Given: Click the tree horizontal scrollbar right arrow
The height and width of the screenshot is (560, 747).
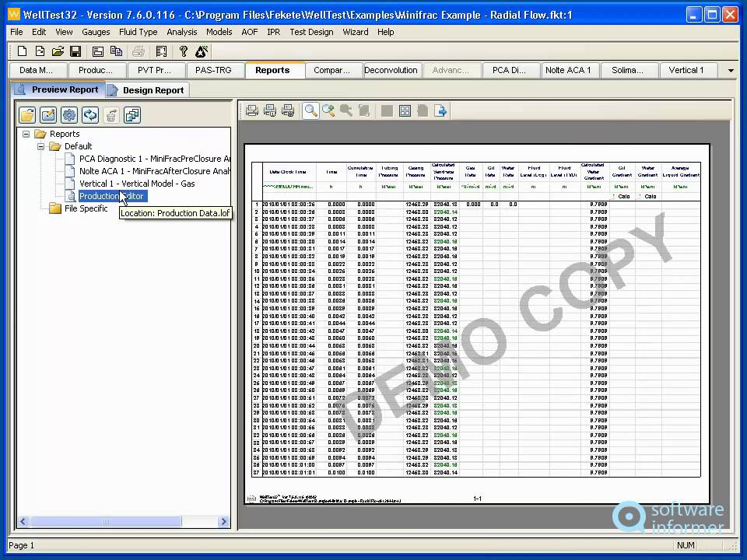Looking at the screenshot, I should (223, 521).
